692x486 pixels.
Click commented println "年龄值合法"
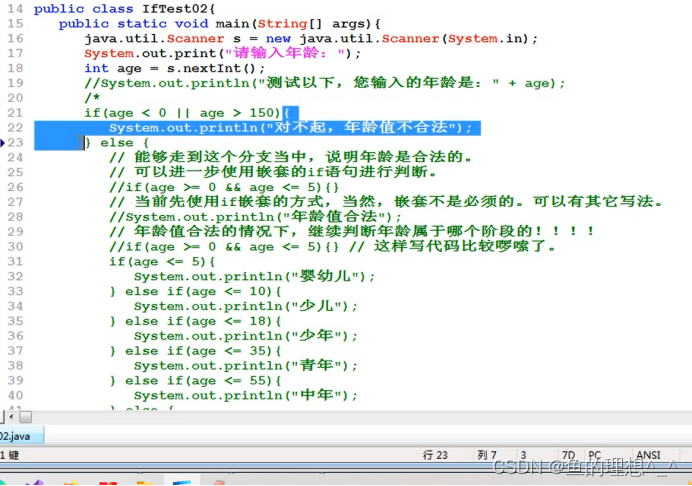256,217
